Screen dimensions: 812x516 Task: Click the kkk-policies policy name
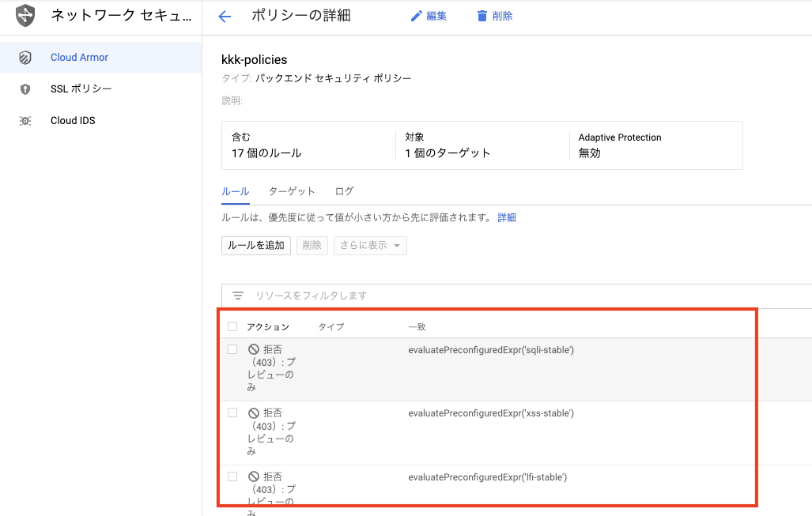click(x=255, y=60)
